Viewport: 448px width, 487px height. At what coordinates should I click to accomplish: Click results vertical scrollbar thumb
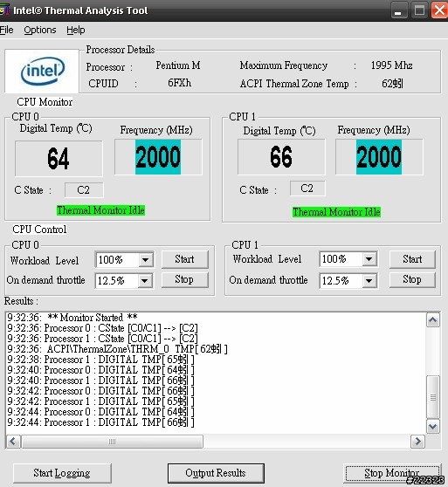tap(433, 397)
